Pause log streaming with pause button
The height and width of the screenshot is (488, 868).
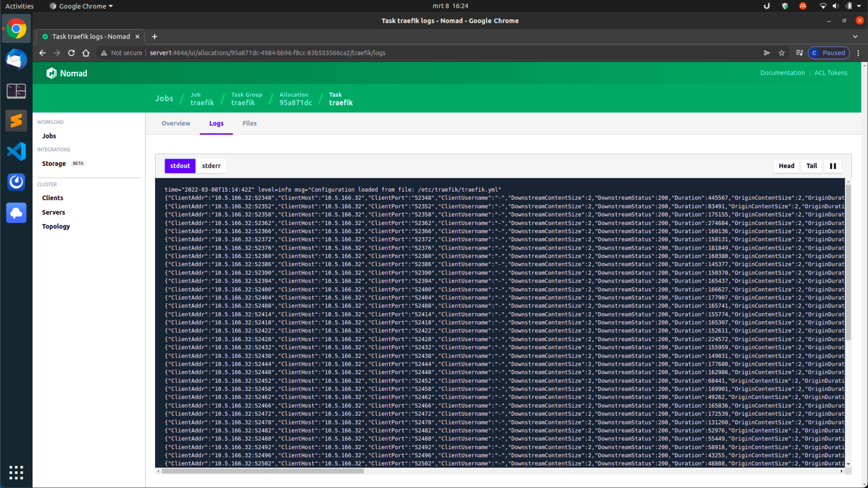pos(833,166)
